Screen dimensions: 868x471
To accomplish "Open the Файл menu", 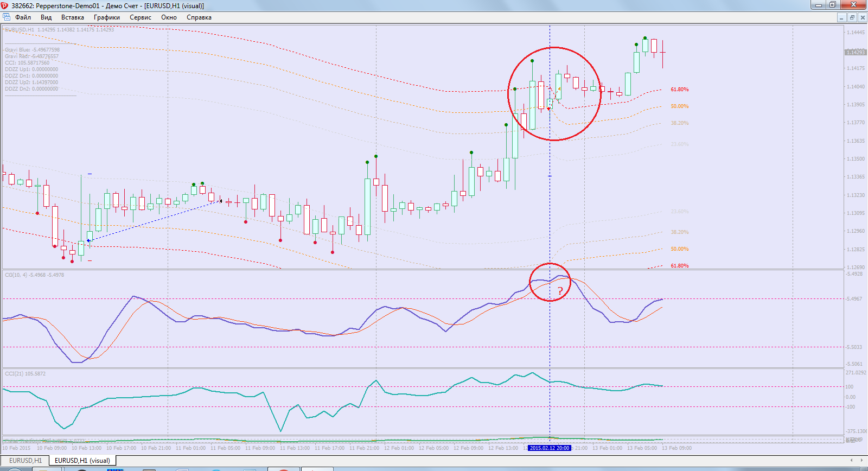I will pos(23,17).
